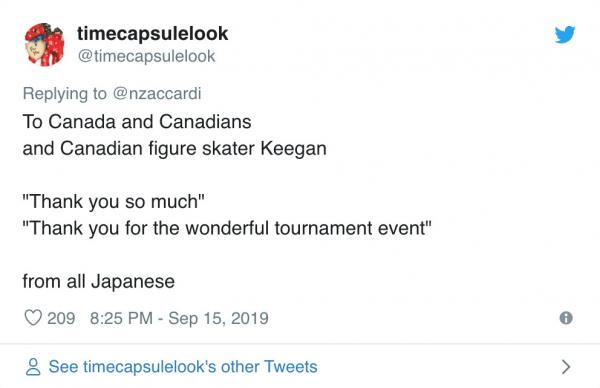Click the text 'and Canadian figure skater Keegan'
This screenshot has height=388, width=600.
click(x=174, y=149)
